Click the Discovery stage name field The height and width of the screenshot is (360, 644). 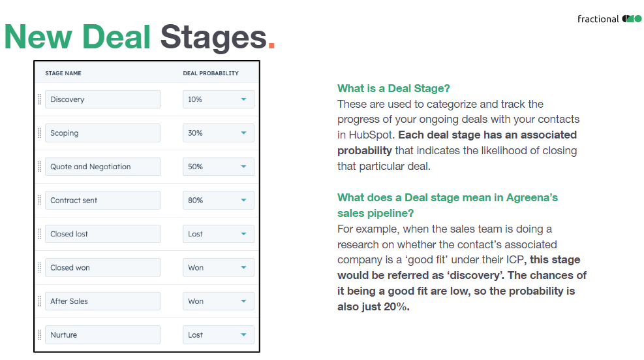102,99
